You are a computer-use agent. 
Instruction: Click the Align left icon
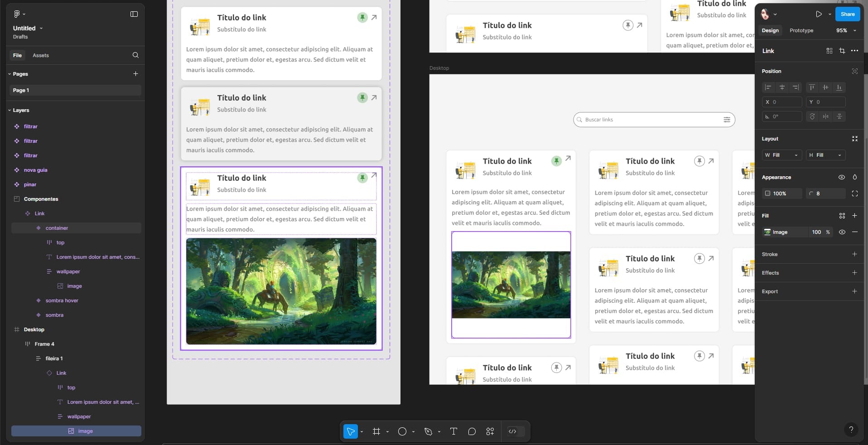click(x=768, y=87)
